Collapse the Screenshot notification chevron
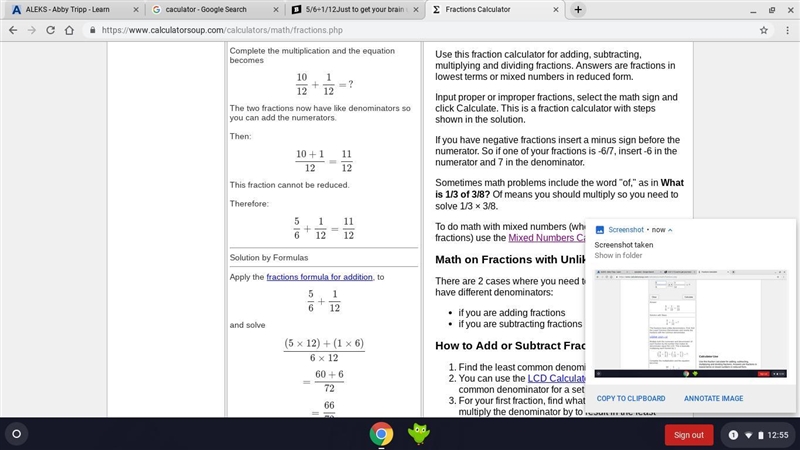Image resolution: width=800 pixels, height=450 pixels. pos(670,230)
